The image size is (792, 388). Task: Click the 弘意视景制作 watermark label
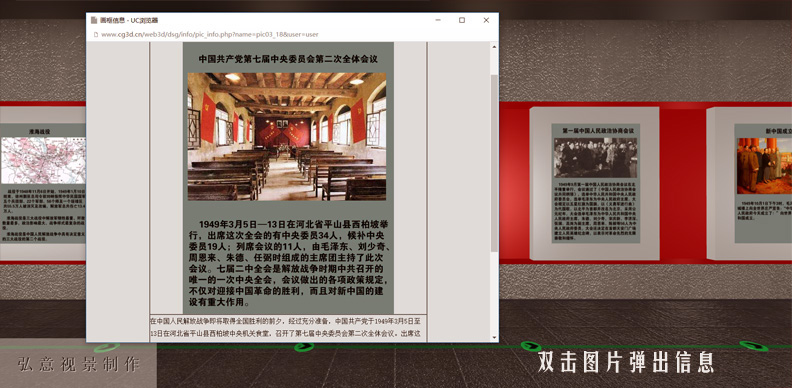tap(78, 365)
